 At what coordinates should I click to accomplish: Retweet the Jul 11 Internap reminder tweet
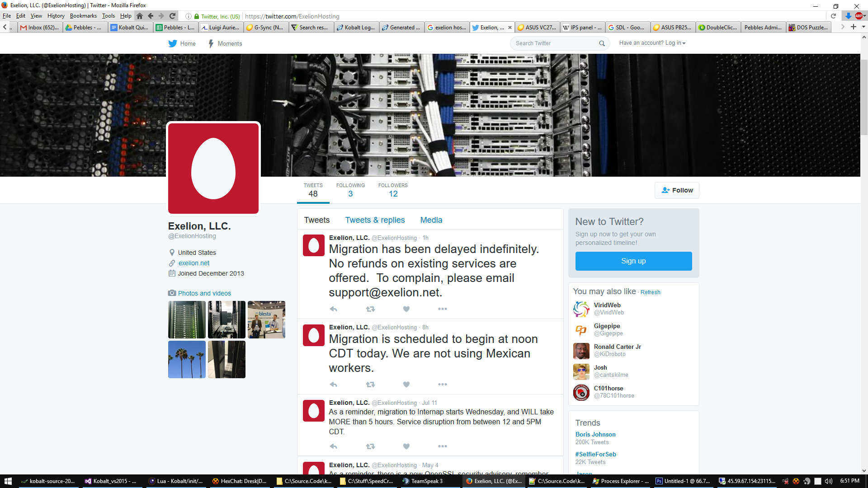pyautogui.click(x=370, y=446)
